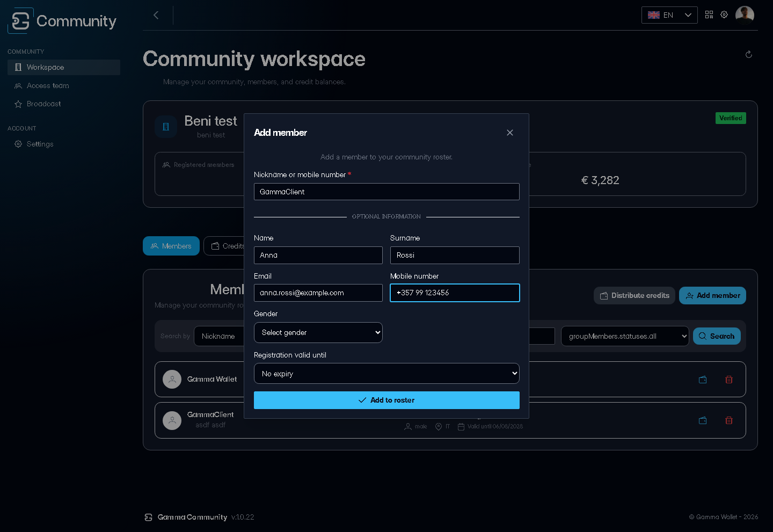Viewport: 773px width, 532px height.
Task: Close the Add member dialog
Action: point(510,133)
